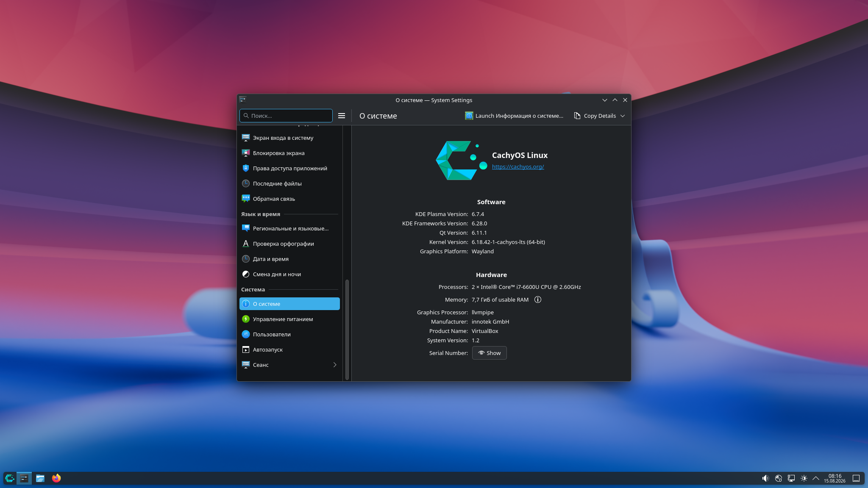Select О системе in the sidebar
Screen dimensions: 868x488
click(x=289, y=304)
